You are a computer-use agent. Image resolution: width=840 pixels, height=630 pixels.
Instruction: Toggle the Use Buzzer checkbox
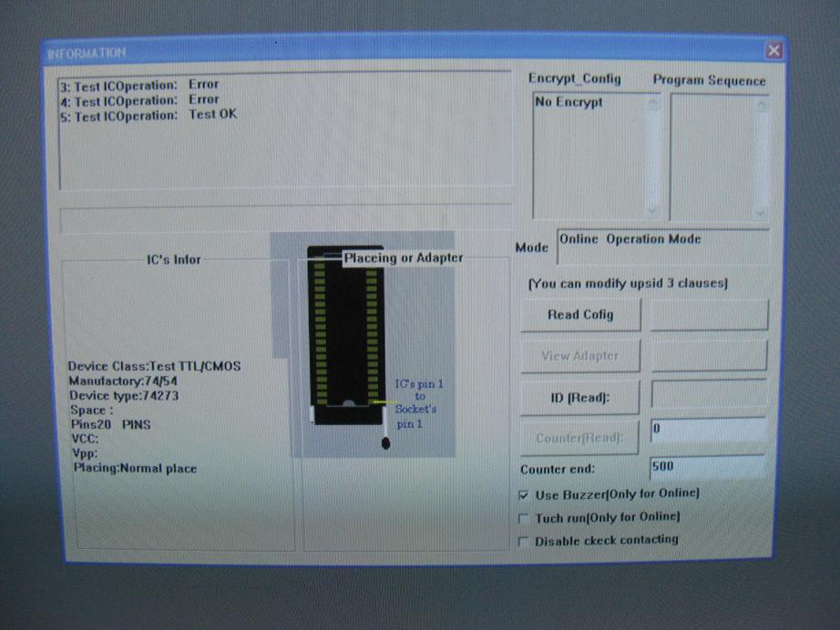tap(523, 493)
